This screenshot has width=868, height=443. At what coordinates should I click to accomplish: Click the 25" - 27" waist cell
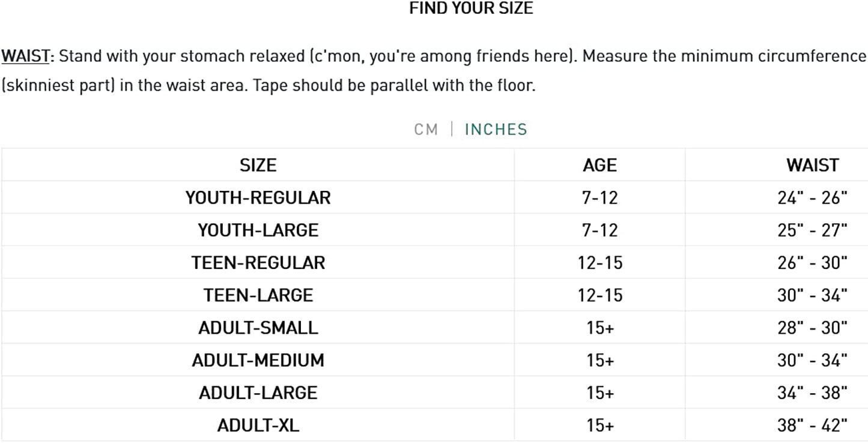click(x=812, y=230)
